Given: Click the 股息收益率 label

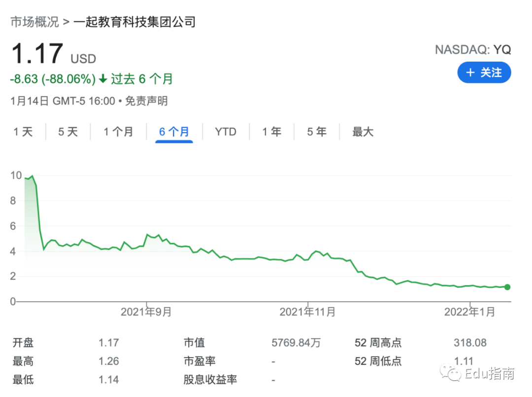Looking at the screenshot, I should click(210, 379).
